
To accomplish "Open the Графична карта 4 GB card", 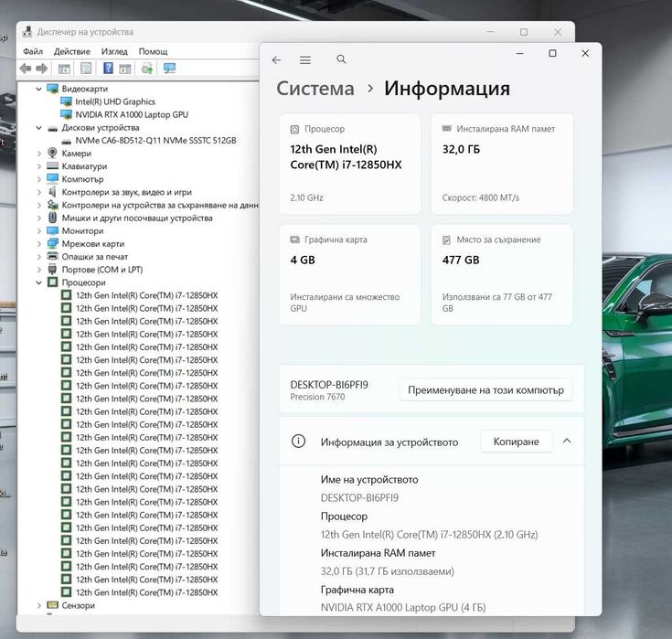I will (x=349, y=274).
